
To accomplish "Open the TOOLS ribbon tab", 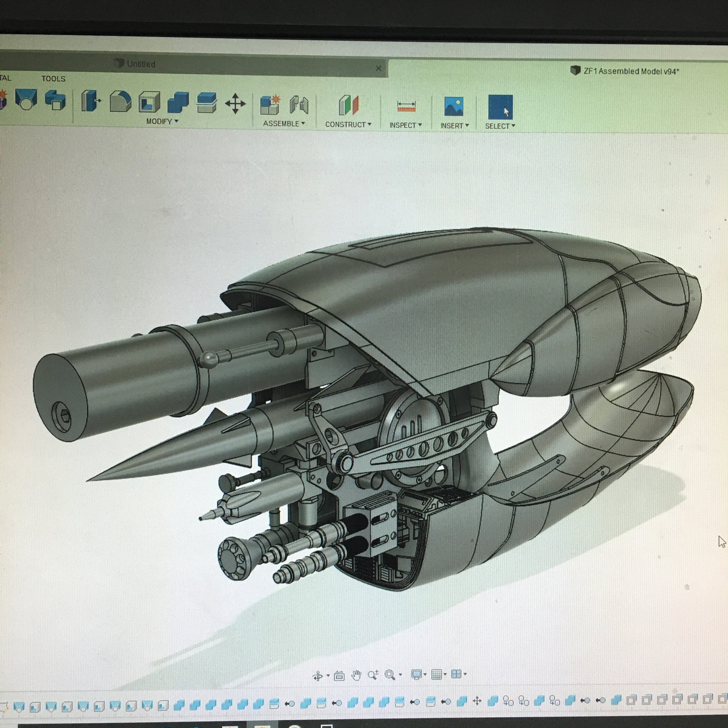I will pyautogui.click(x=53, y=78).
